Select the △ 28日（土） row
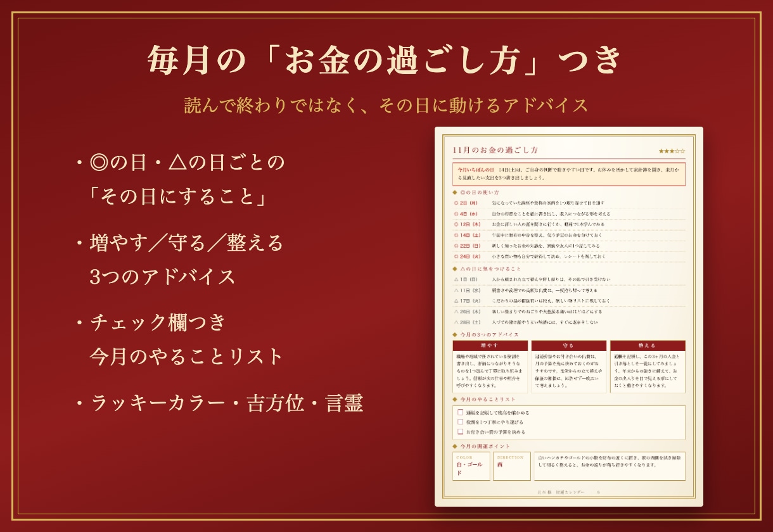The image size is (773, 532). click(569, 322)
